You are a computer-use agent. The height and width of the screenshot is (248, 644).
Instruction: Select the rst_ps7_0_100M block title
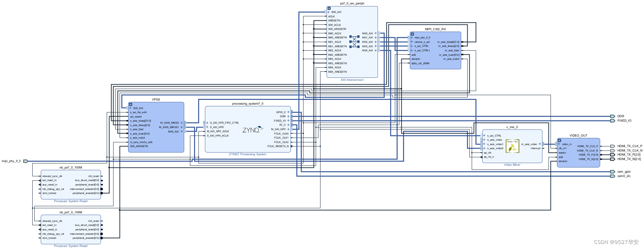click(x=71, y=167)
